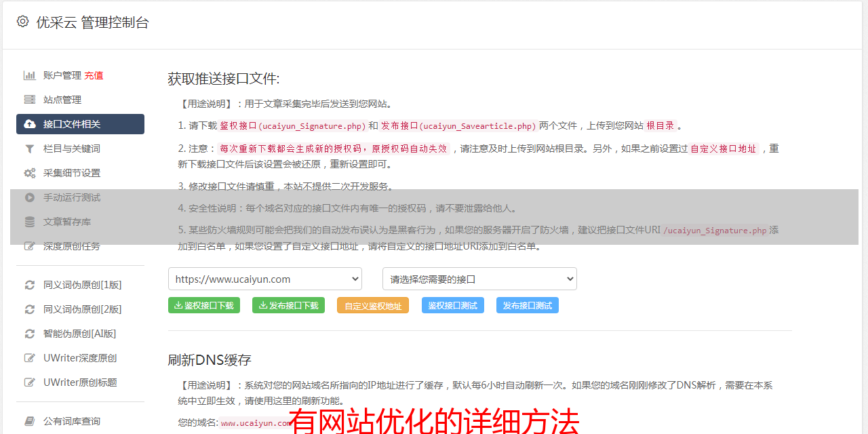Click the 获取推送接口文件: heading

point(224,79)
